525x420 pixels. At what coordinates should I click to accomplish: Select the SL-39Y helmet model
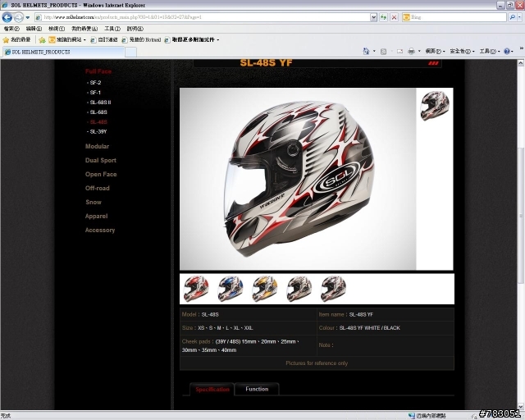pyautogui.click(x=98, y=131)
